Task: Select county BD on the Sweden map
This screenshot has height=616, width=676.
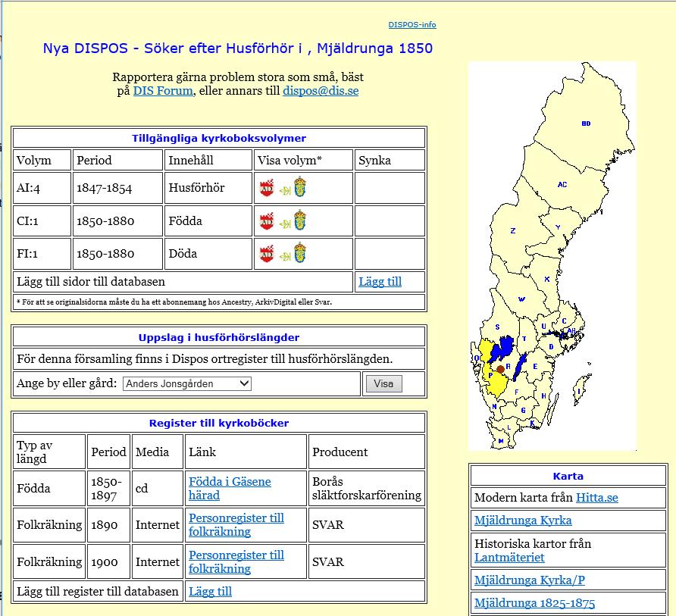Action: (x=586, y=124)
